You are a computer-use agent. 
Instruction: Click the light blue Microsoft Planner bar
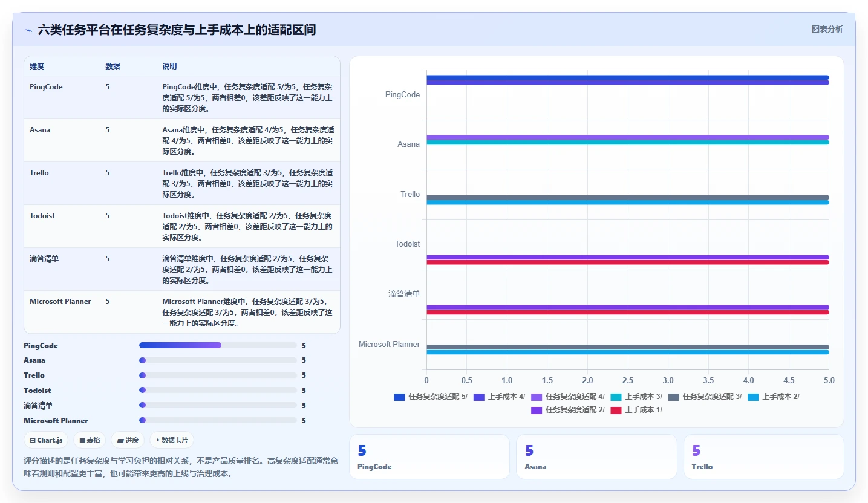pos(627,352)
